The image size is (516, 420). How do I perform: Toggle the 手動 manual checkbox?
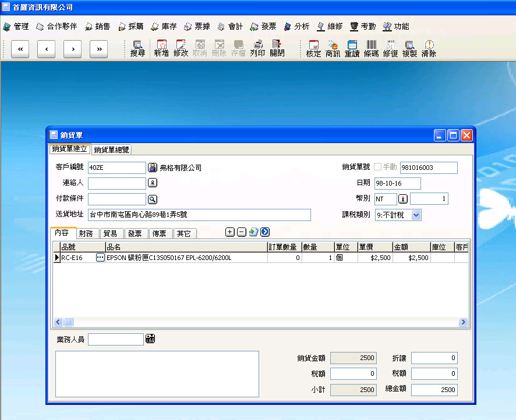pyautogui.click(x=378, y=167)
